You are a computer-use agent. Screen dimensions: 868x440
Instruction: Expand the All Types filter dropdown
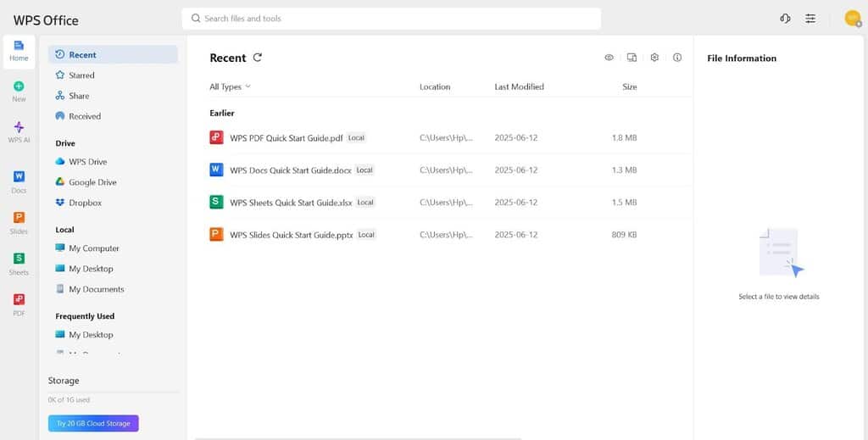pyautogui.click(x=230, y=86)
